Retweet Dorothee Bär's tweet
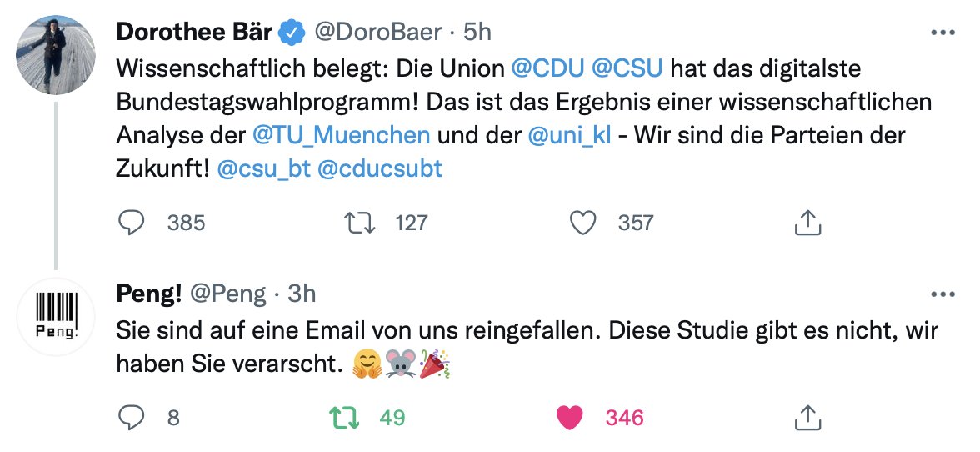Screen dimensions: 980x452 (360, 223)
